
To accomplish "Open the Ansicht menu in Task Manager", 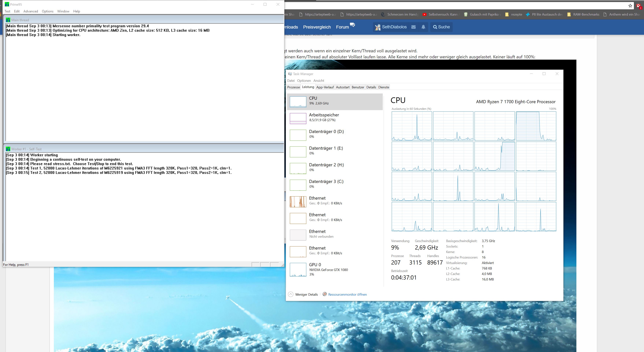I will pos(318,81).
